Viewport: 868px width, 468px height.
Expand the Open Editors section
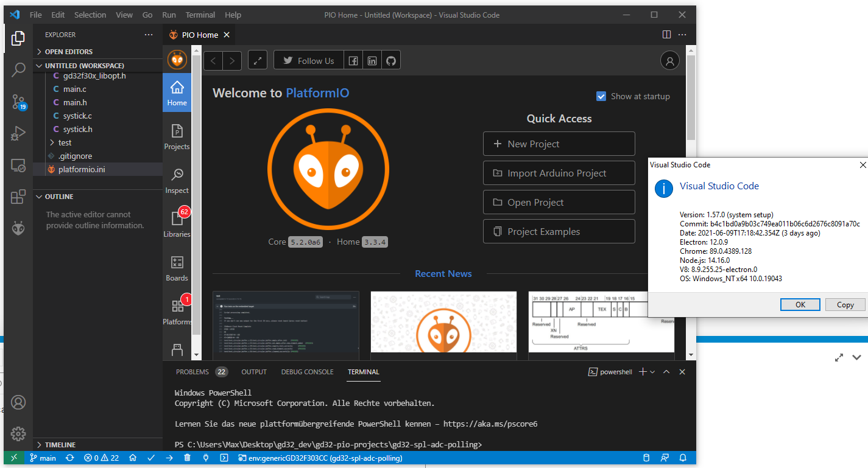[97, 52]
